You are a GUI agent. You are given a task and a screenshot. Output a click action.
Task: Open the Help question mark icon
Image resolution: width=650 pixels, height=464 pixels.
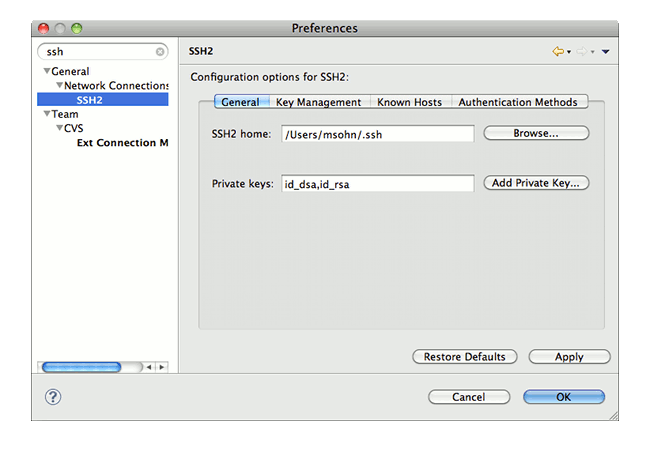tap(53, 397)
